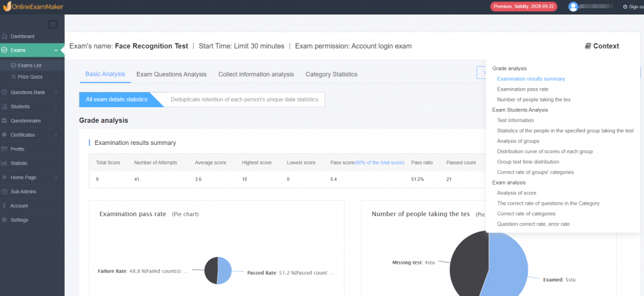644x296 pixels.
Task: Click the Context book icon
Action: click(x=587, y=46)
